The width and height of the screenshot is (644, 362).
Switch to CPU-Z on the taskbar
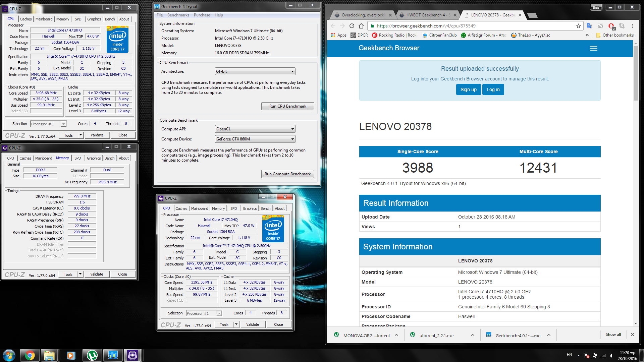132,355
